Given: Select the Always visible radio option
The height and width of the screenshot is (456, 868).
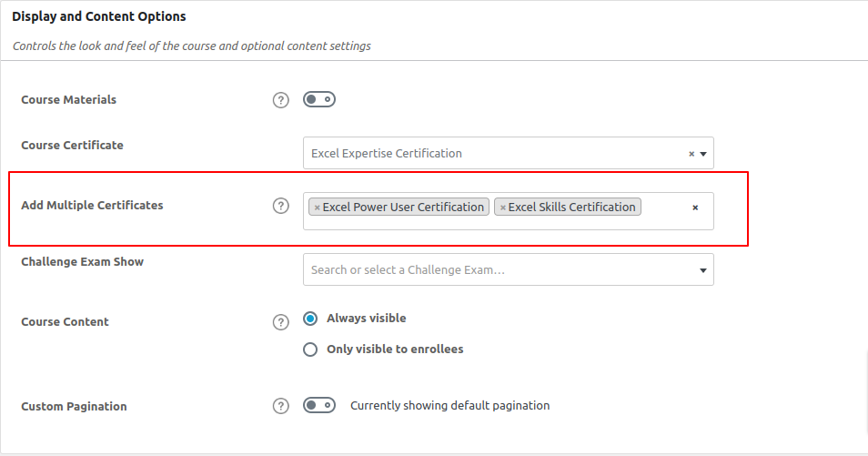Looking at the screenshot, I should [310, 319].
